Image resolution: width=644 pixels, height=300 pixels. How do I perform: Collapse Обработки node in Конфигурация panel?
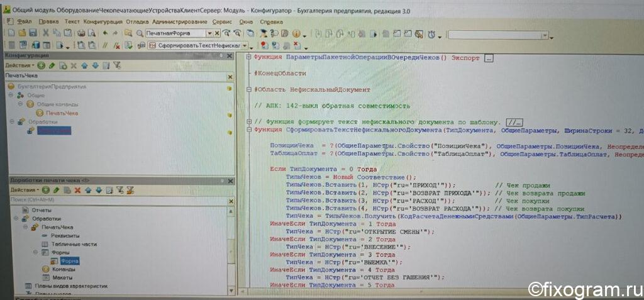[11, 121]
